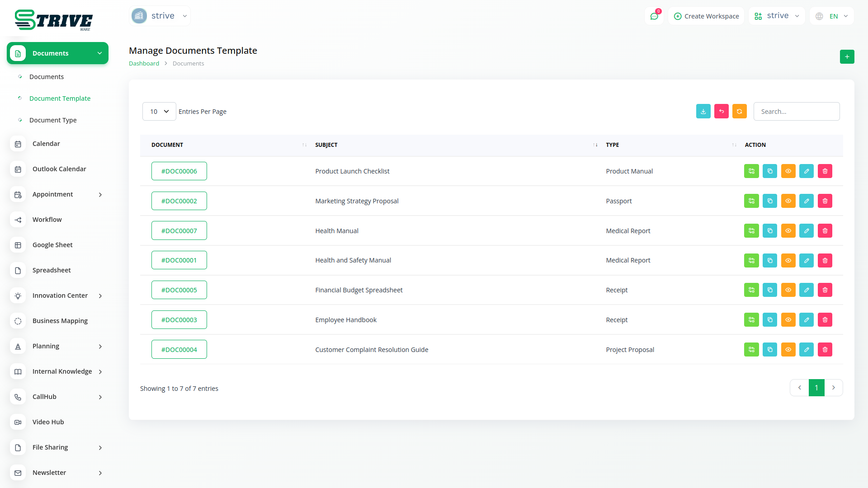Open the entries per page dropdown
Screen dimensions: 868x488
[x=159, y=112]
